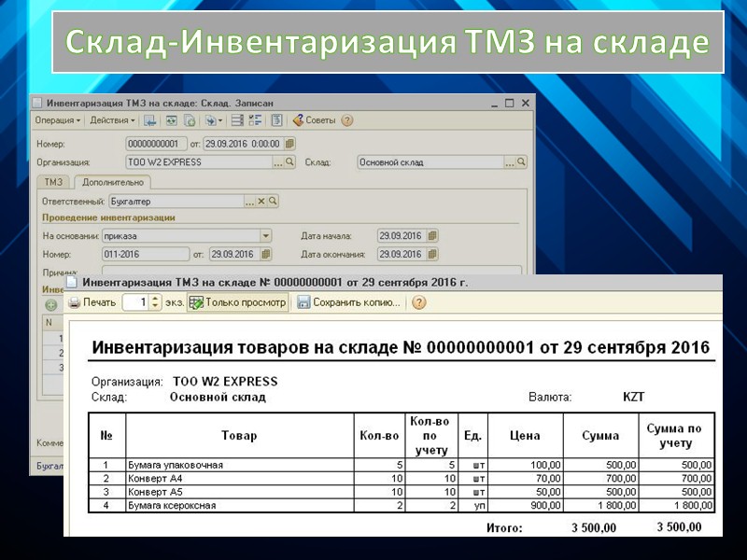Click the Цена column header
747x560 pixels.
click(526, 436)
